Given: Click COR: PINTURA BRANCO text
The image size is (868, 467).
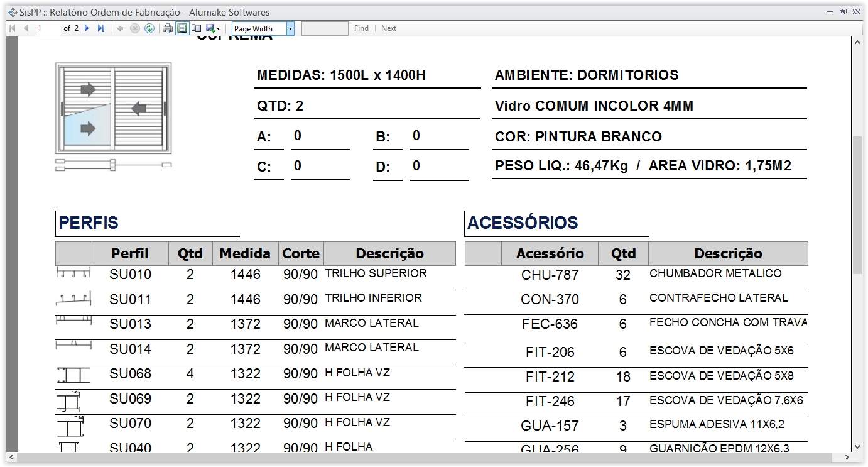Looking at the screenshot, I should 578,136.
